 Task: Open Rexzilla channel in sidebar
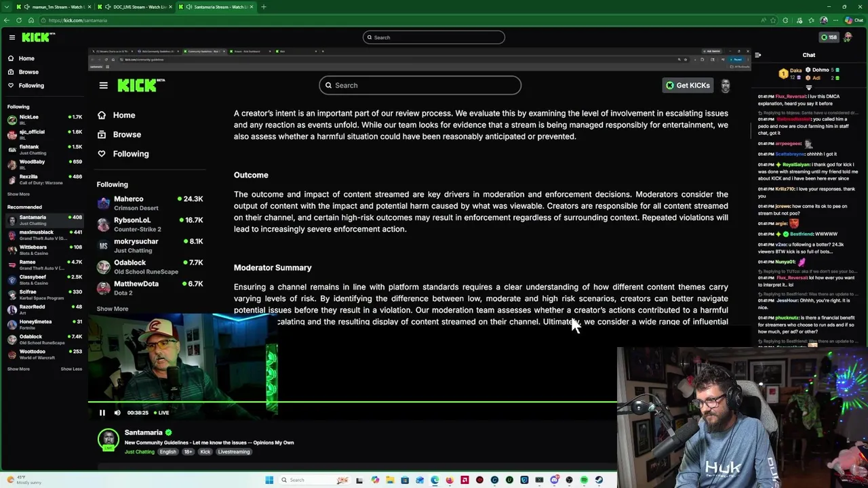(x=44, y=180)
